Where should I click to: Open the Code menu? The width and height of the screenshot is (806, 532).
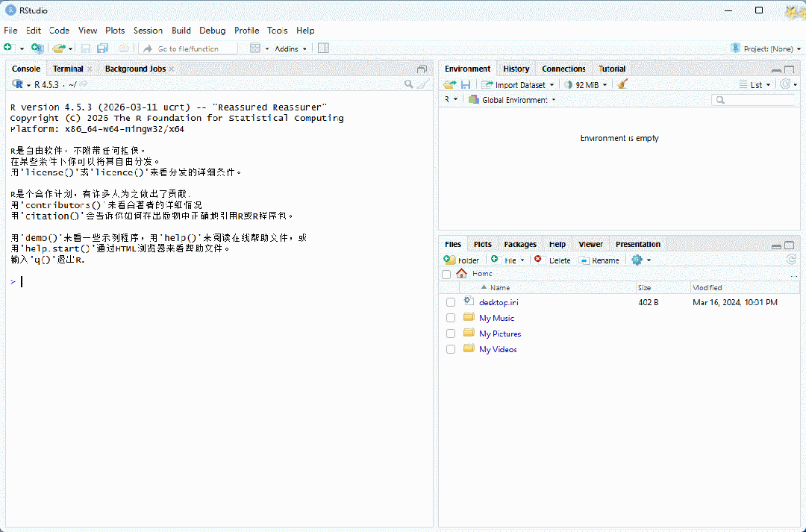[59, 31]
